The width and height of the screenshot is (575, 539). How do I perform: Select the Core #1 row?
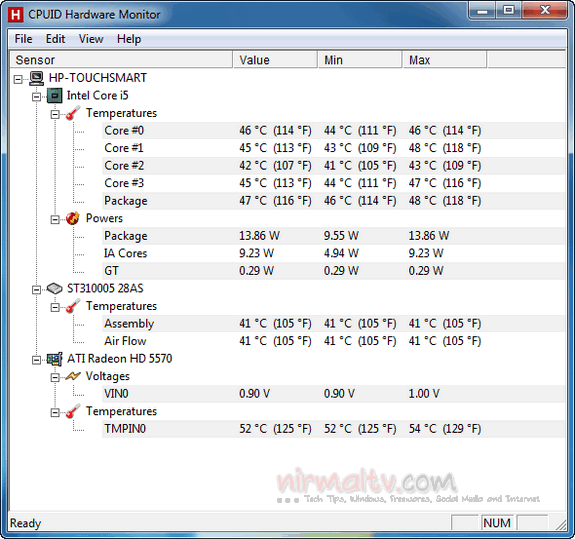click(333, 148)
